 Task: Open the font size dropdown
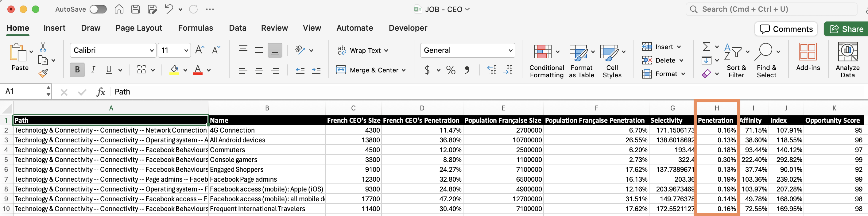186,50
